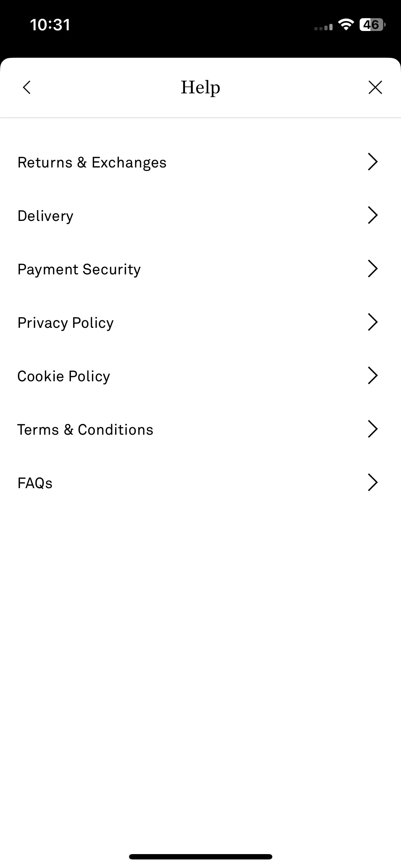
Task: Open the Delivery help section
Action: (x=200, y=216)
